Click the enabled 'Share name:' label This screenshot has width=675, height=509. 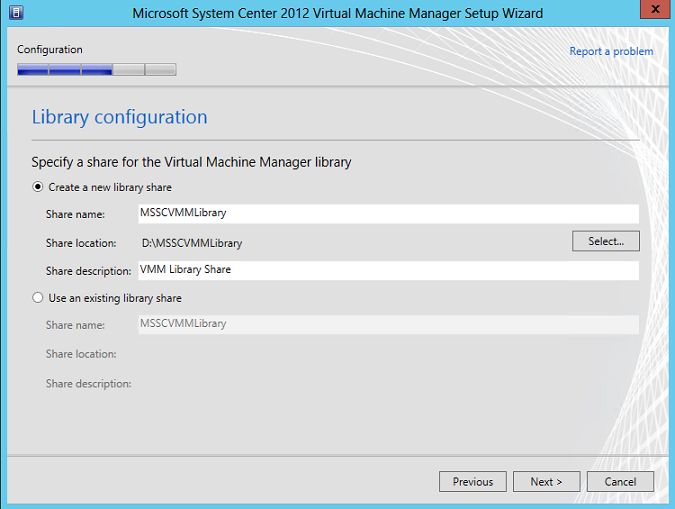75,214
